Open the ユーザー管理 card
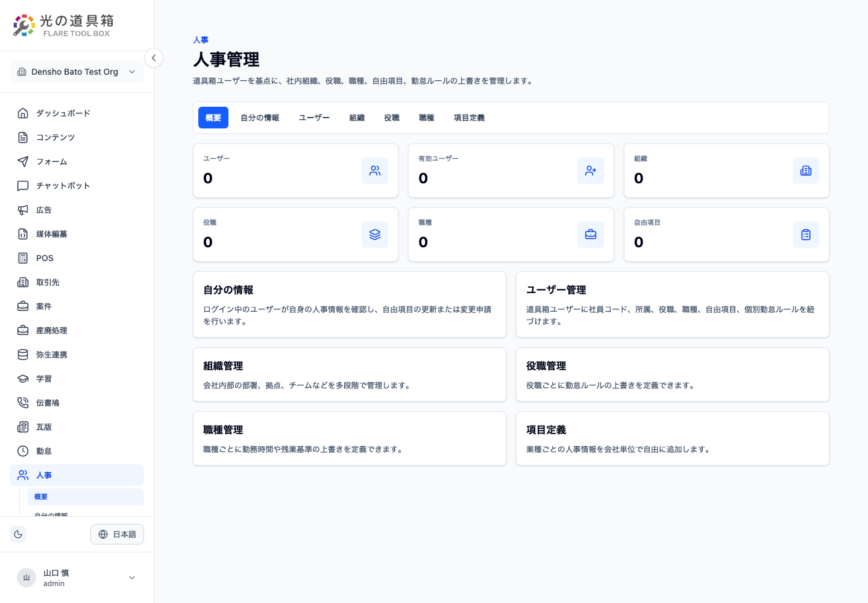The image size is (868, 603). [x=673, y=305]
